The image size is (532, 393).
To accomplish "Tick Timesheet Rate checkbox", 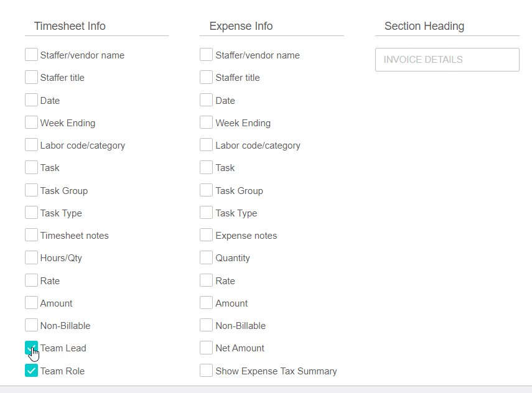I will (31, 280).
